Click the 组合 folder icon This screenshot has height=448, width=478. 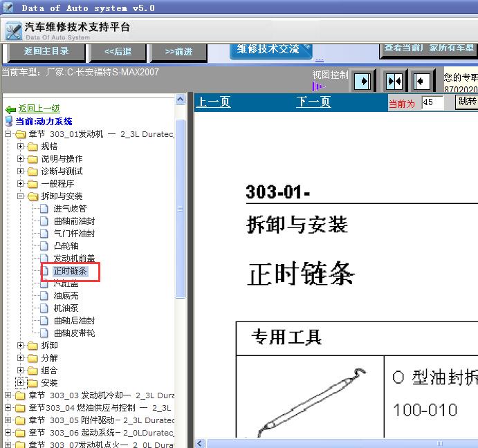[x=33, y=371]
